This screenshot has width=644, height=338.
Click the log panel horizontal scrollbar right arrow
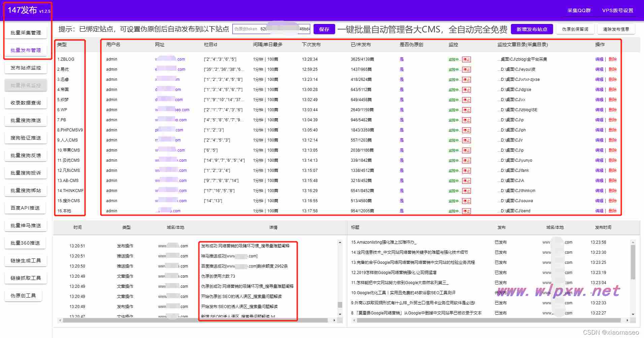[x=334, y=320]
